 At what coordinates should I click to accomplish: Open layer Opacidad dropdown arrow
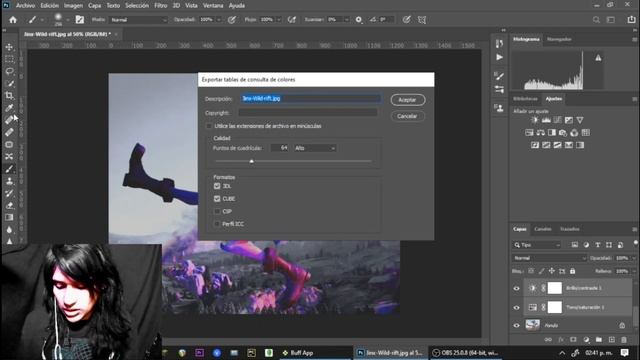point(634,258)
